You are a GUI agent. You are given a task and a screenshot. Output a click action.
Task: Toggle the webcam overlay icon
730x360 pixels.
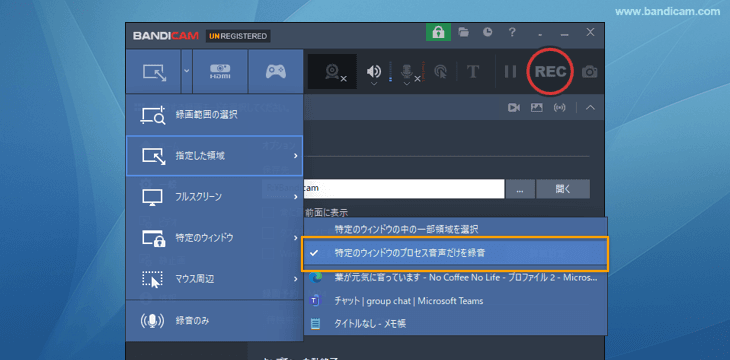point(332,71)
